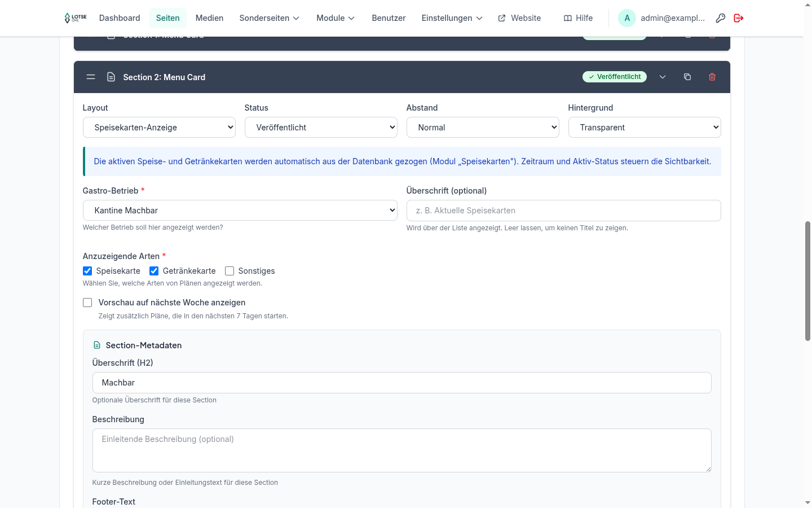Screen dimensions: 812x508
Task: Click the page vertical scrollbar thumb
Action: point(807,281)
